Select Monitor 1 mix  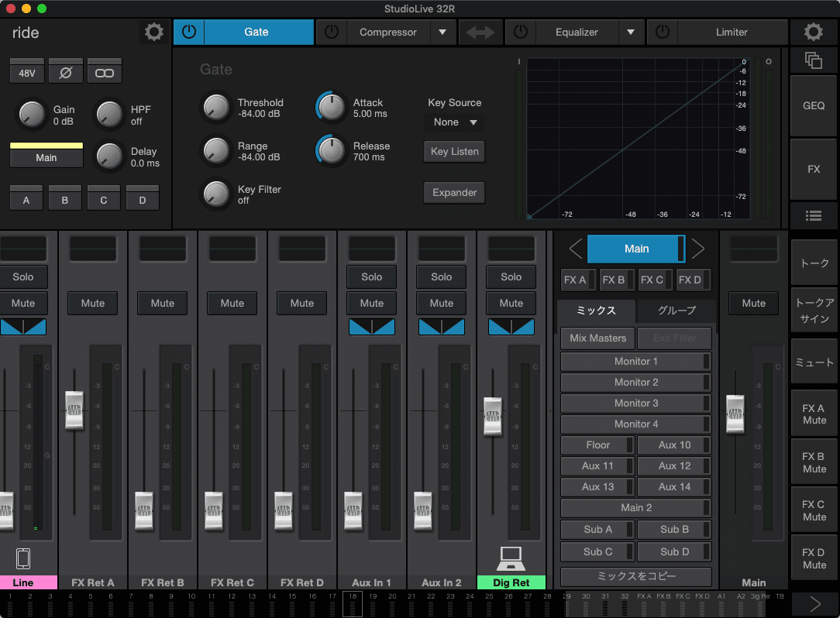pos(635,362)
